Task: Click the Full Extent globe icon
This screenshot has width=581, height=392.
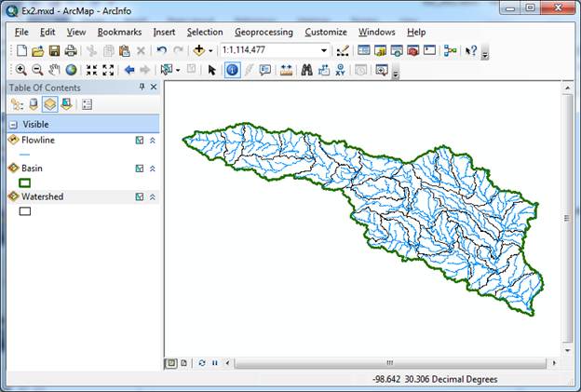Action: [x=71, y=70]
